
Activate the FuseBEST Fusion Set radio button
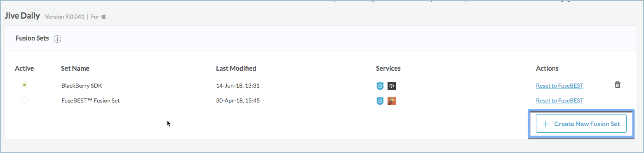pyautogui.click(x=24, y=100)
